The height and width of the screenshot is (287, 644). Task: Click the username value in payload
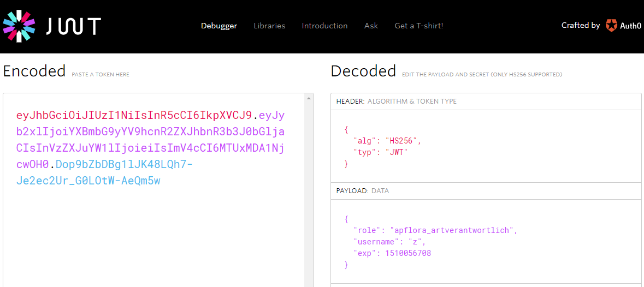pyautogui.click(x=410, y=242)
